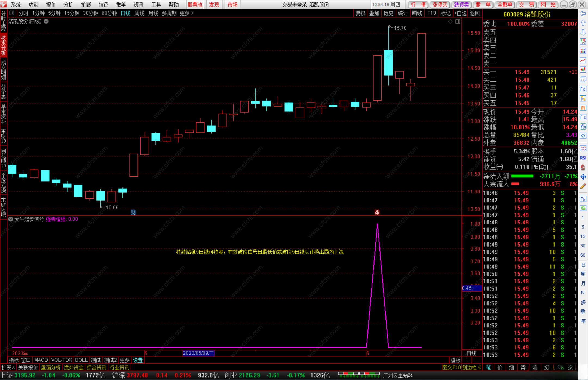Click the RSI indicator icon
Viewport: 588px width, 380px height.
[583, 158]
